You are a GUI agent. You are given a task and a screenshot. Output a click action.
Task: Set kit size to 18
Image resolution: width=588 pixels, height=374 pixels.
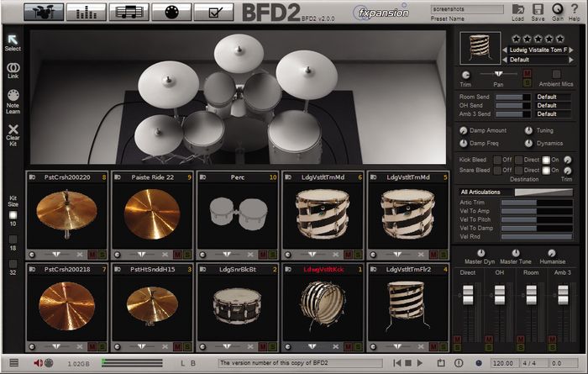point(13,236)
